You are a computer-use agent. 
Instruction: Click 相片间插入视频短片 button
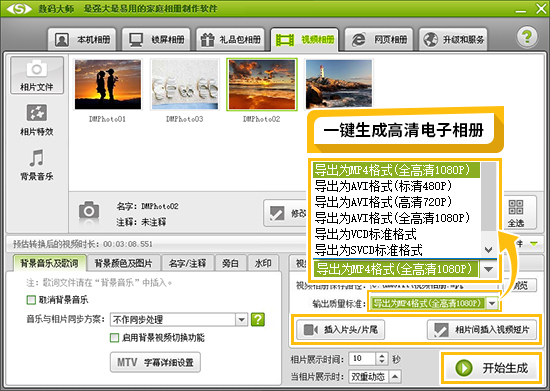pos(482,330)
